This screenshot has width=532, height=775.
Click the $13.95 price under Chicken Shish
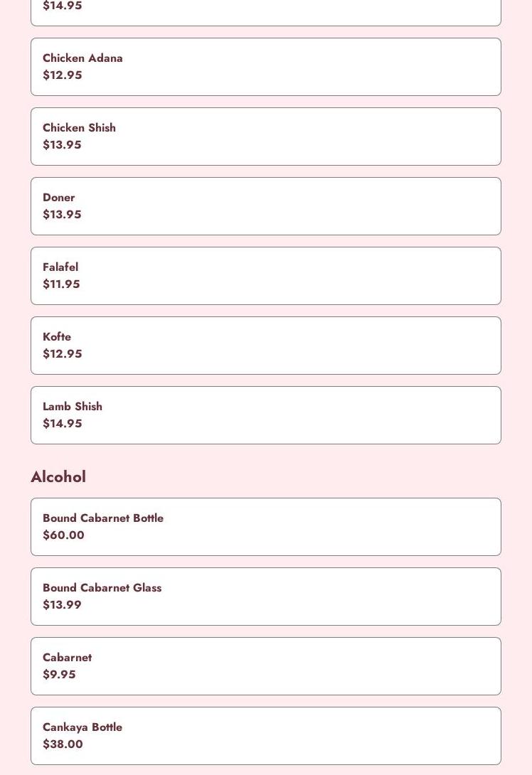coord(62,145)
